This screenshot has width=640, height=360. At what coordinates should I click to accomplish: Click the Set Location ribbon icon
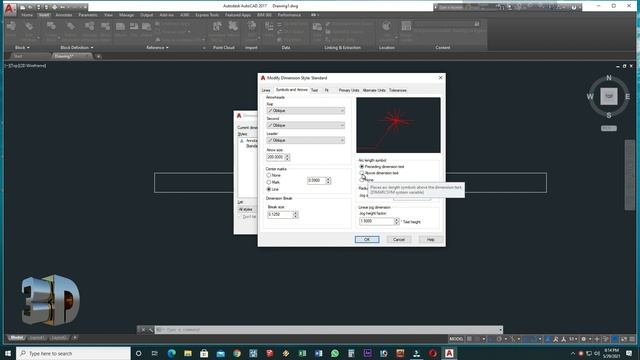point(387,27)
